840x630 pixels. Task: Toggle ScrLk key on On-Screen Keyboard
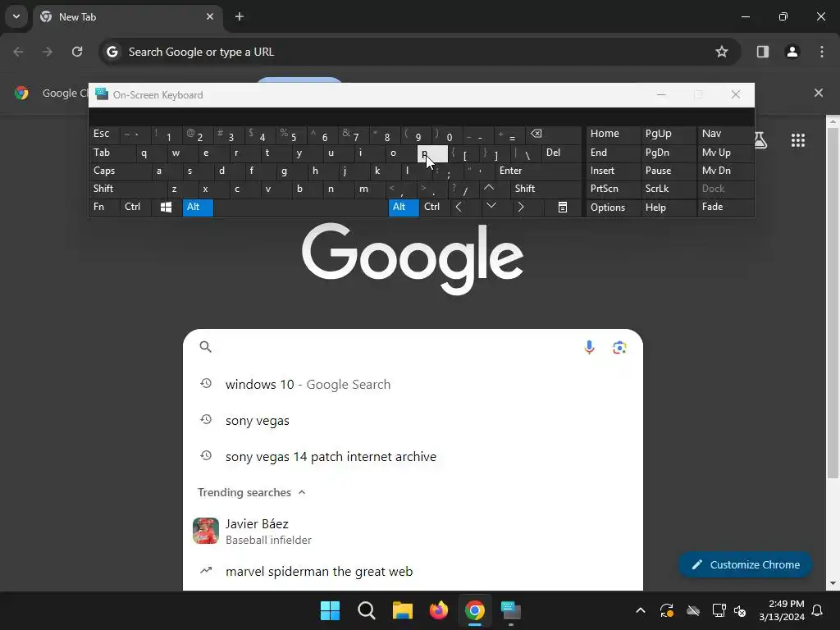point(668,189)
